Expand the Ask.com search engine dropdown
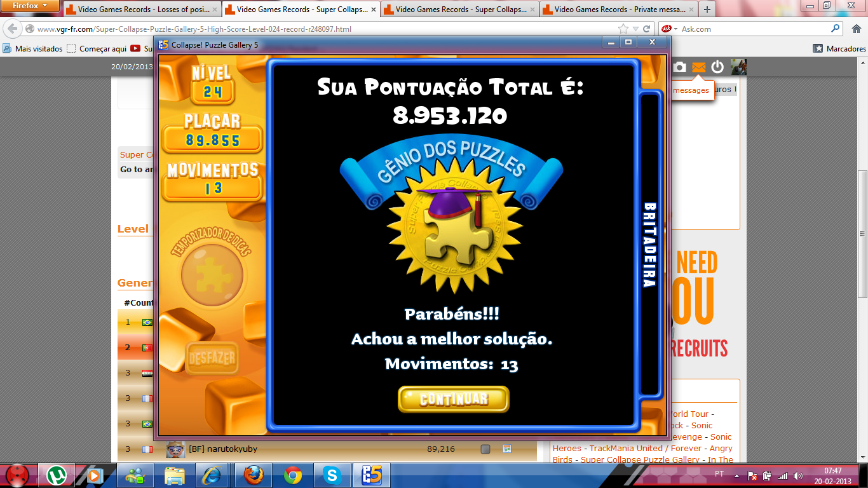This screenshot has height=488, width=868. (670, 29)
